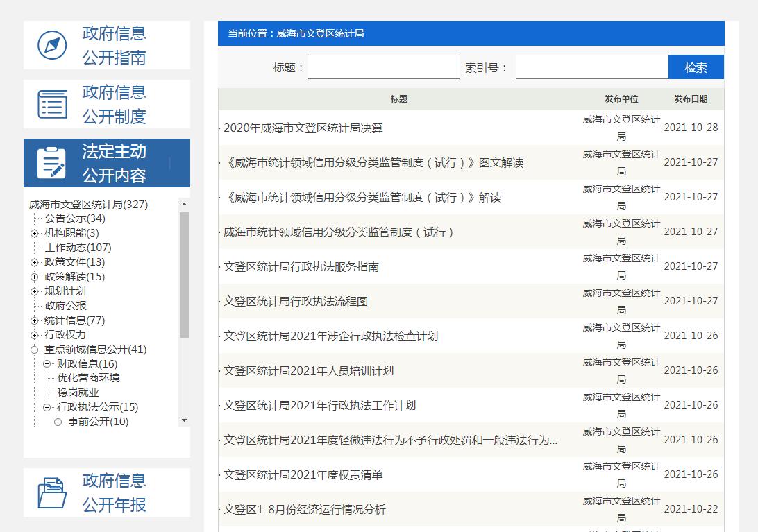Click the 检索 search button
The height and width of the screenshot is (532, 758).
click(x=696, y=67)
